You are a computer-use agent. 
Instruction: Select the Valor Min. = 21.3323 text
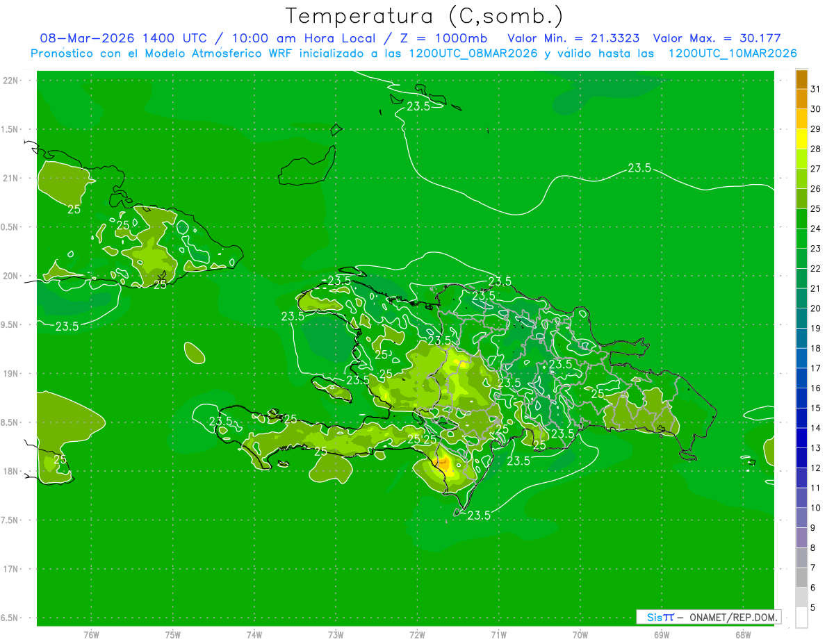point(574,38)
